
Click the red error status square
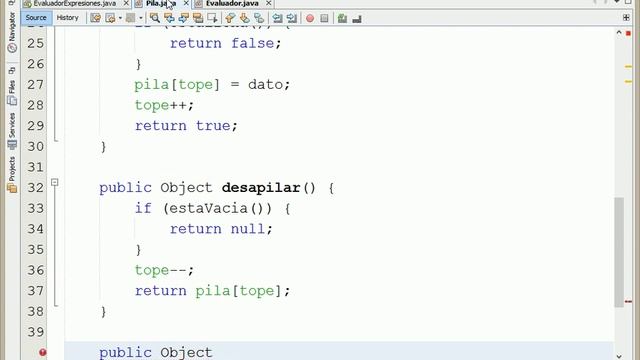coord(628,33)
